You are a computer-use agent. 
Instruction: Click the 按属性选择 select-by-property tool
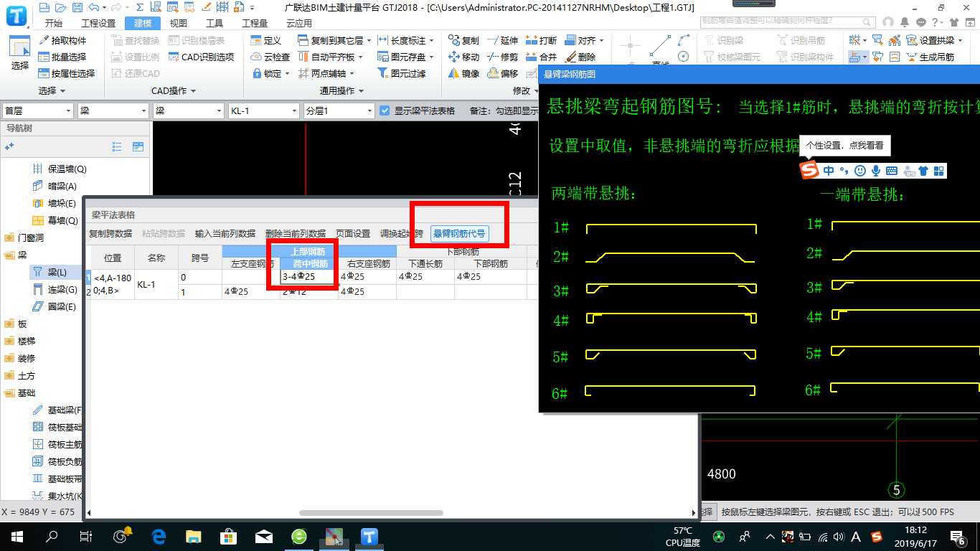(67, 73)
